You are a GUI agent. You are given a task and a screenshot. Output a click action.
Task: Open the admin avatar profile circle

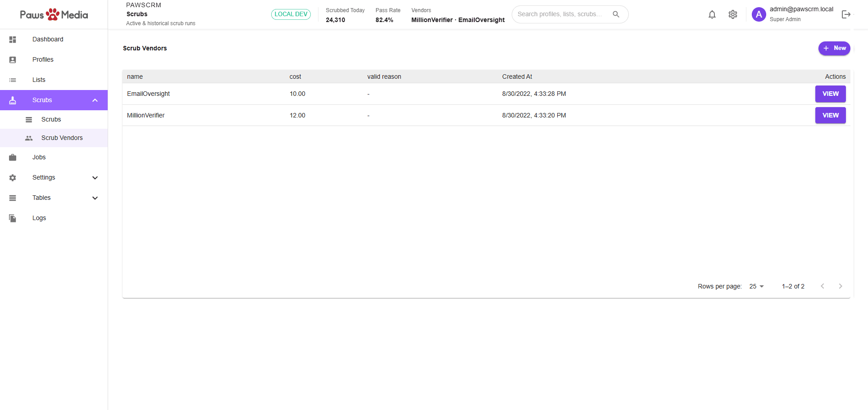point(759,14)
